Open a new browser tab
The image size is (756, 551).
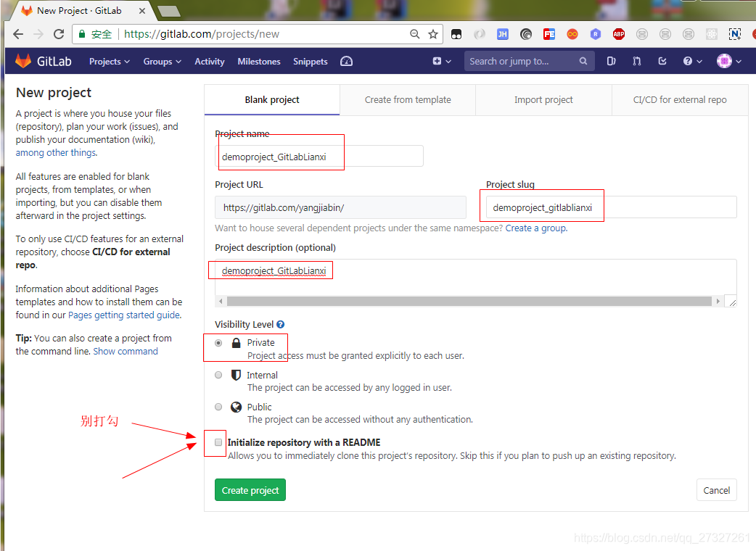pos(169,11)
